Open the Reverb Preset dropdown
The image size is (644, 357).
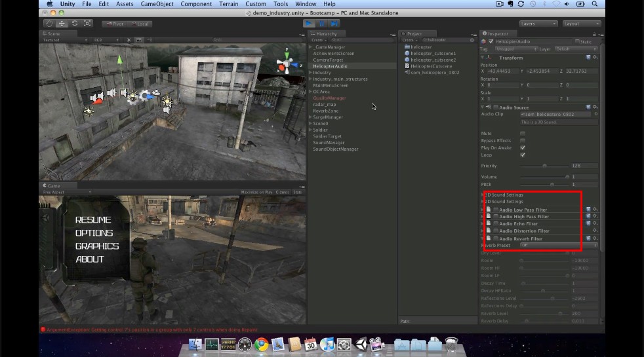coord(559,245)
